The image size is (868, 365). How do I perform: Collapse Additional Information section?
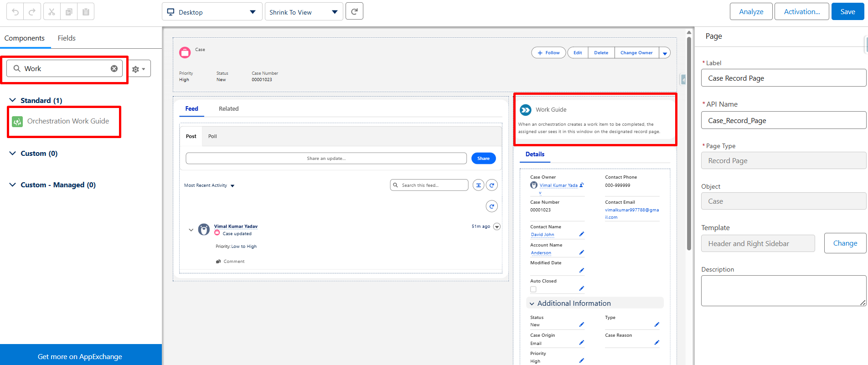pos(532,303)
